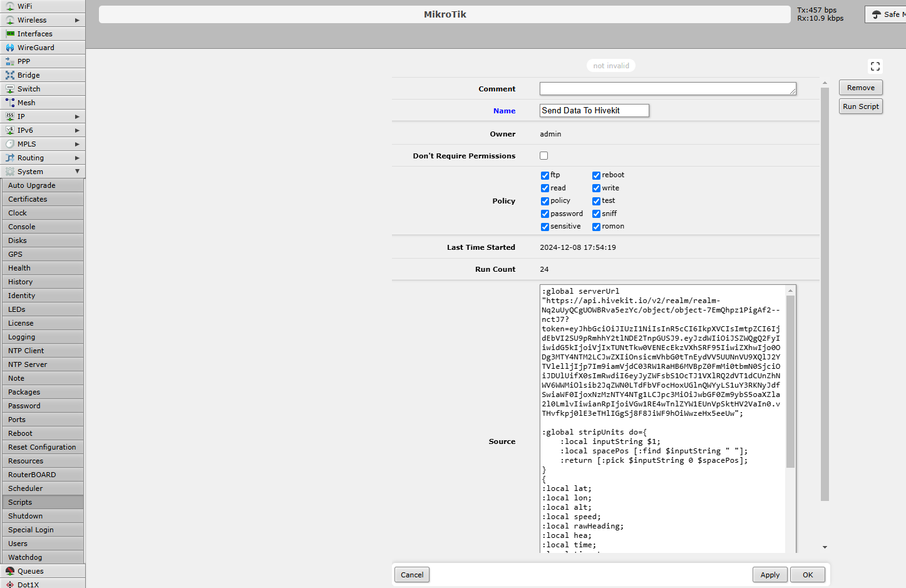906x588 pixels.
Task: Click the Bridge icon
Action: point(10,75)
